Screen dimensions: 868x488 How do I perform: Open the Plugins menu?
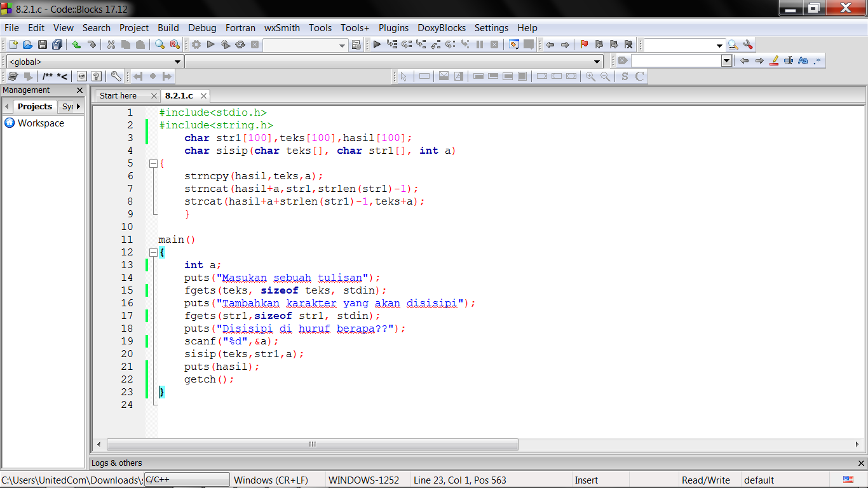(394, 28)
